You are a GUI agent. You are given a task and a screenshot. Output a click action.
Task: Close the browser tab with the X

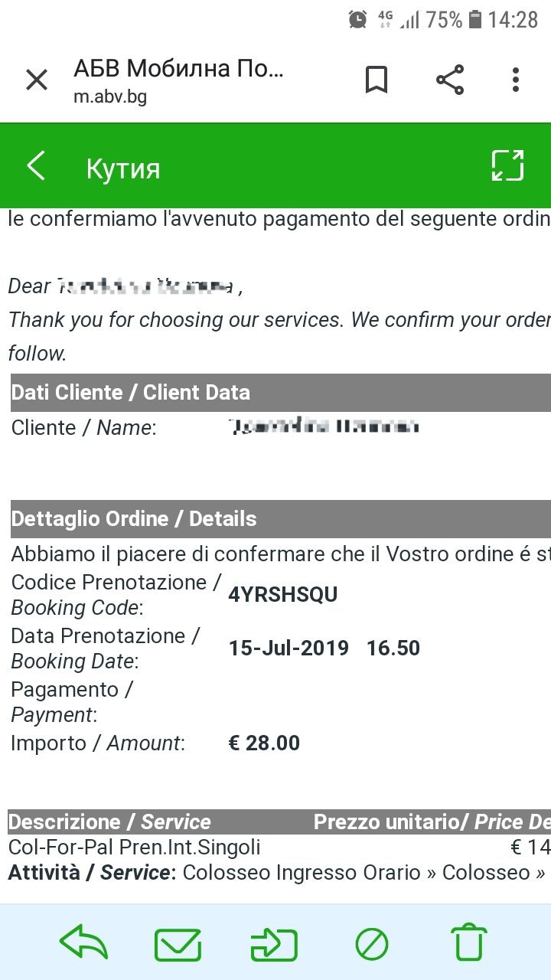tap(37, 80)
